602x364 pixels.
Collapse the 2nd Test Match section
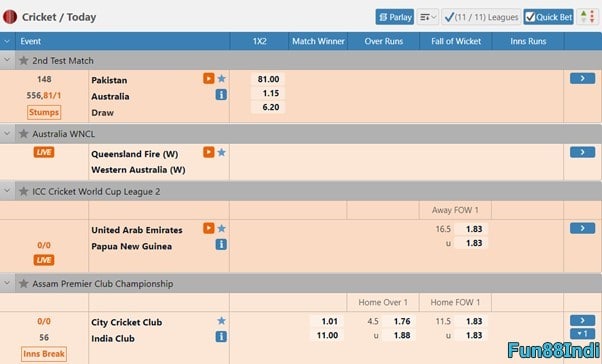7,60
